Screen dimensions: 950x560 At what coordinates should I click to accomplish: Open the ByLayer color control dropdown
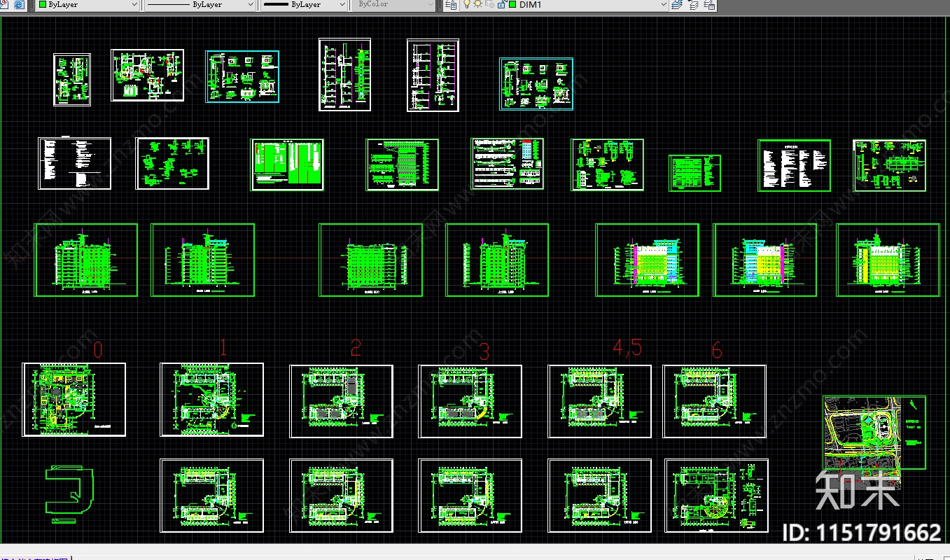click(x=88, y=4)
